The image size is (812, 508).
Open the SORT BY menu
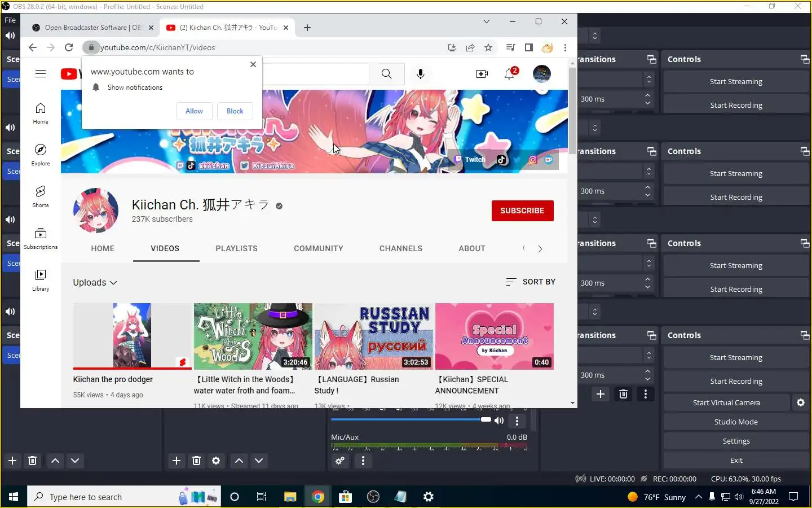tap(531, 282)
